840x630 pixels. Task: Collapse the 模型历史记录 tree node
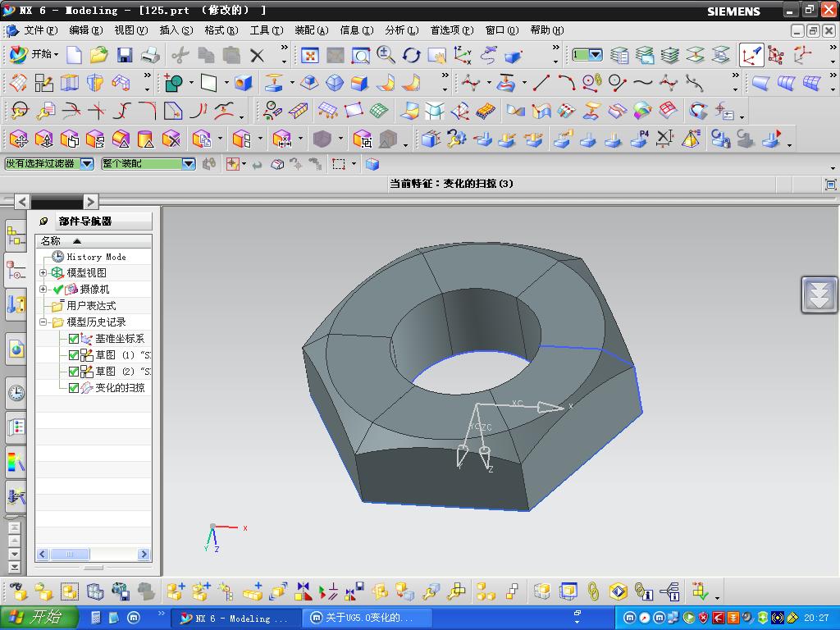point(43,322)
